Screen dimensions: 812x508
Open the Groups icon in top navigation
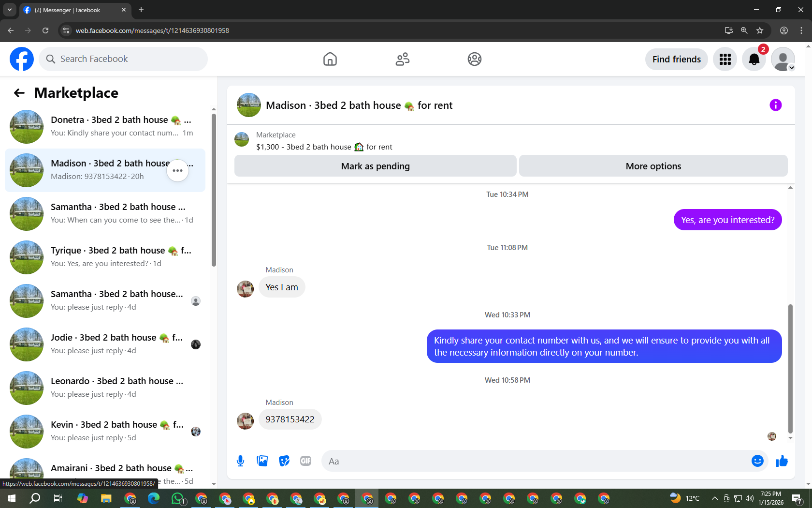pos(475,59)
